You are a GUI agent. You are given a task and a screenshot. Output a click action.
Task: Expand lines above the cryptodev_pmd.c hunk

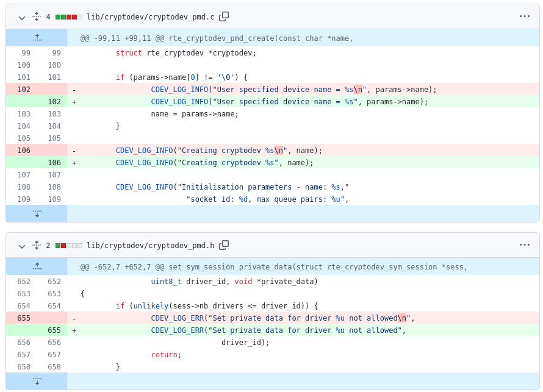(x=37, y=38)
